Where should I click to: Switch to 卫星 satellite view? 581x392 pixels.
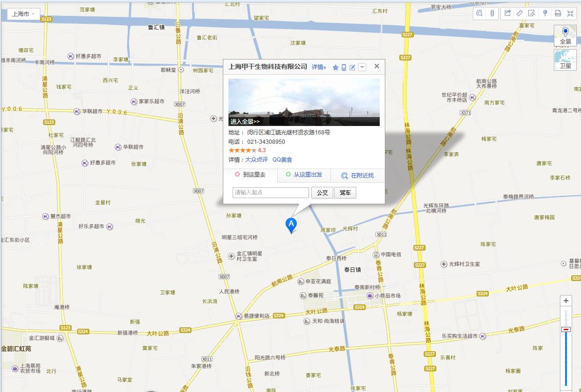click(x=566, y=59)
